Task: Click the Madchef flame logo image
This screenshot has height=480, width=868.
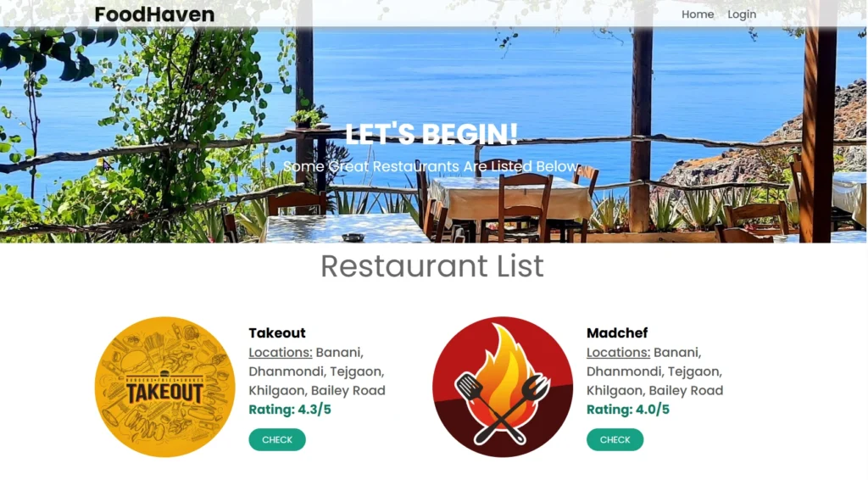Action: pyautogui.click(x=503, y=387)
